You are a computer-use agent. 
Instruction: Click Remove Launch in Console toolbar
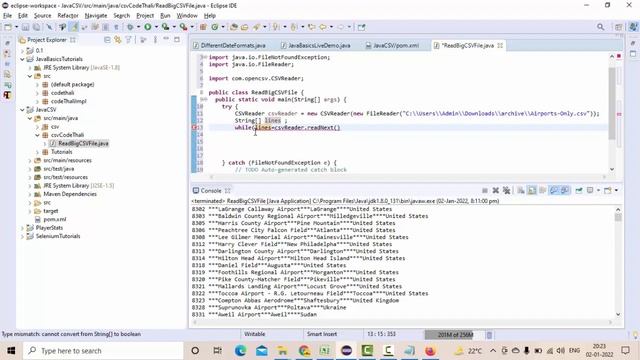pos(496,190)
